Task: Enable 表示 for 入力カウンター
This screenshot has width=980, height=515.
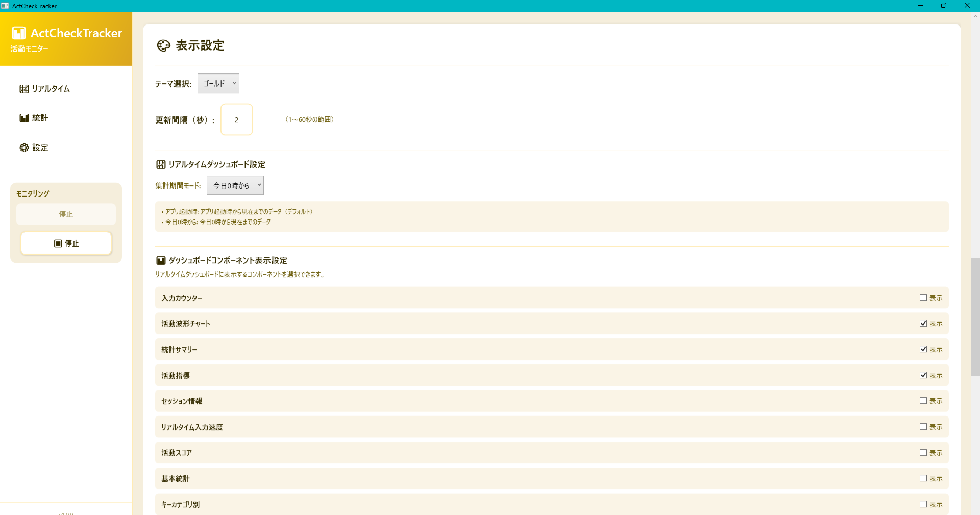Action: point(923,297)
